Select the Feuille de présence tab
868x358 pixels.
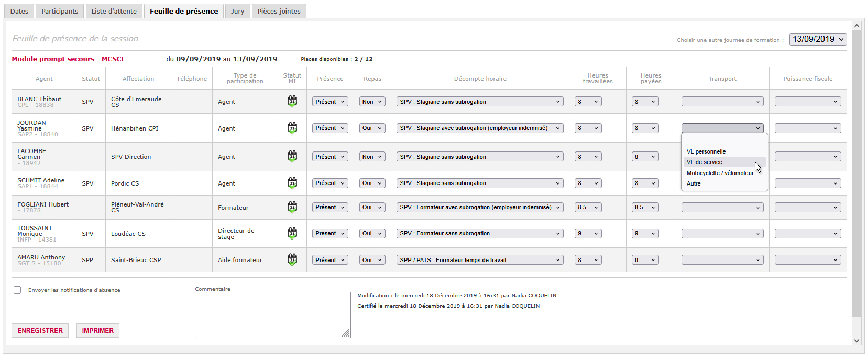184,11
